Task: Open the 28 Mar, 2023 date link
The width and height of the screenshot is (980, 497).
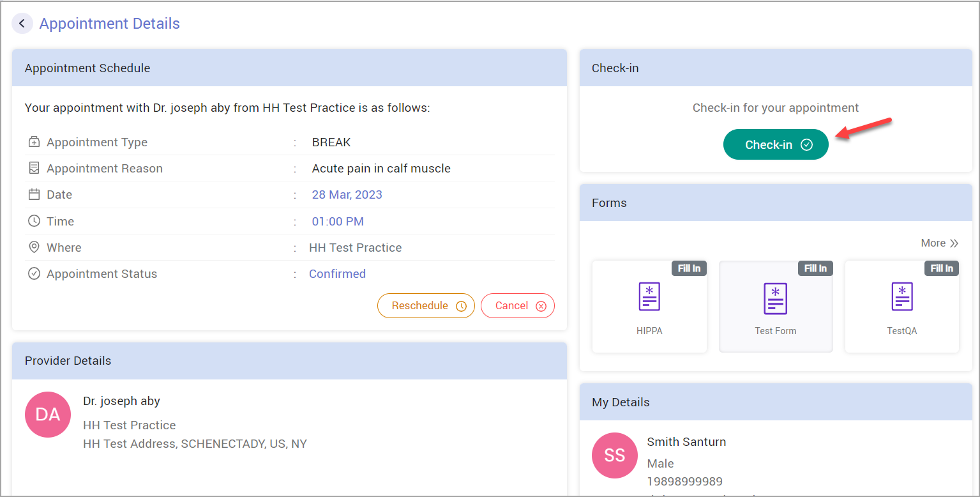Action: [x=347, y=194]
